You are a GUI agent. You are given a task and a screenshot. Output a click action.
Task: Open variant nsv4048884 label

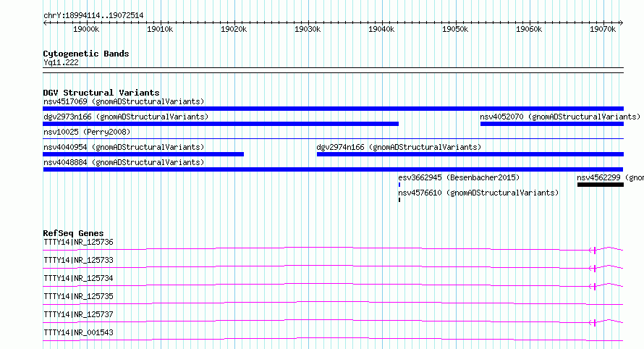124,162
